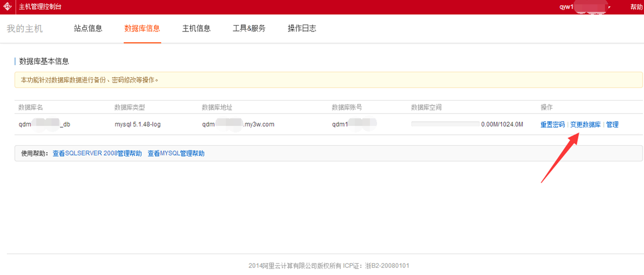Go to 我的主机 home label
This screenshot has height=275, width=644.
click(x=24, y=28)
